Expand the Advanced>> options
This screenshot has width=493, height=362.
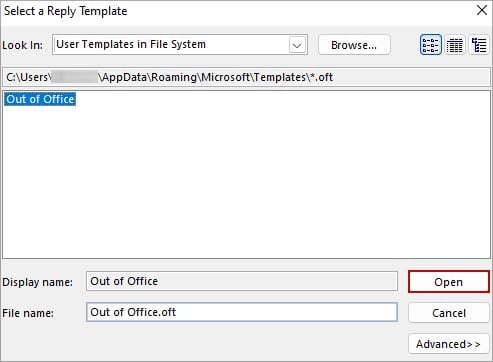449,344
